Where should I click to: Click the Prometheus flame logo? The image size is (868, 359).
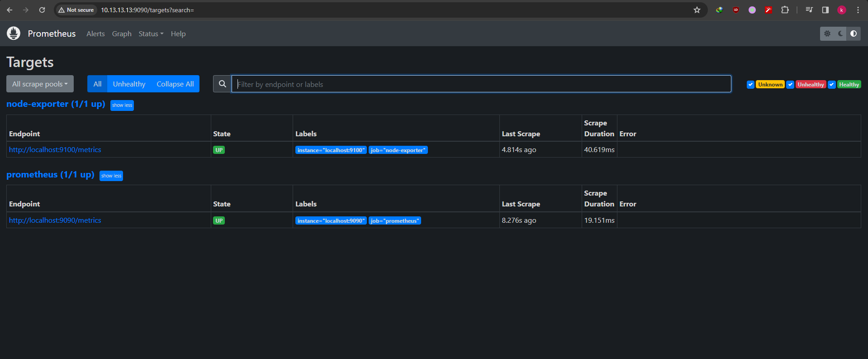click(x=14, y=33)
